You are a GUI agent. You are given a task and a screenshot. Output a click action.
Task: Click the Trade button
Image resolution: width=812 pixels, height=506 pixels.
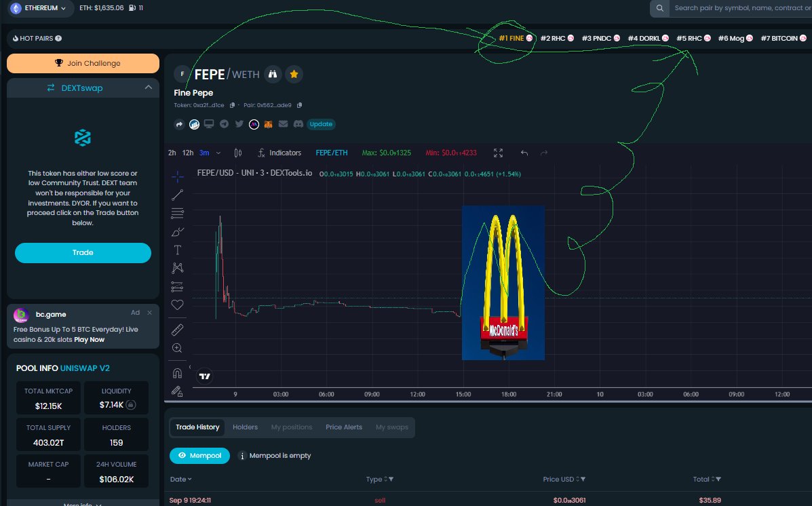(83, 253)
